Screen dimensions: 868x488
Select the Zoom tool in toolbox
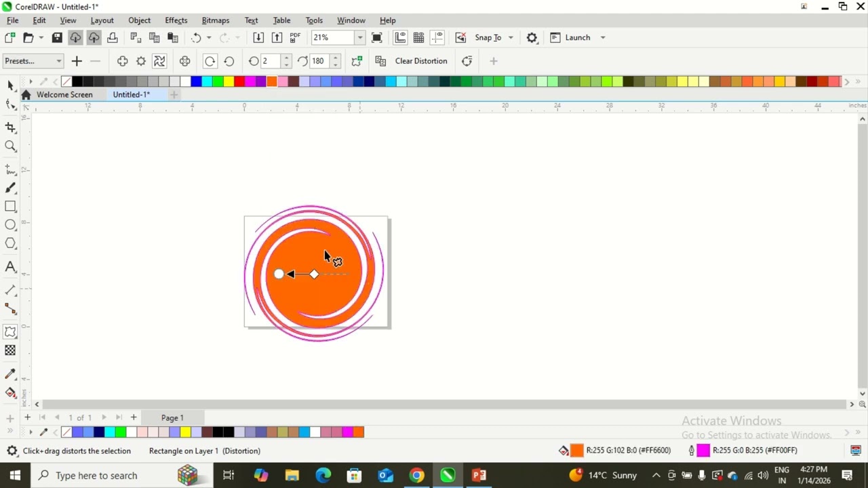pyautogui.click(x=10, y=146)
